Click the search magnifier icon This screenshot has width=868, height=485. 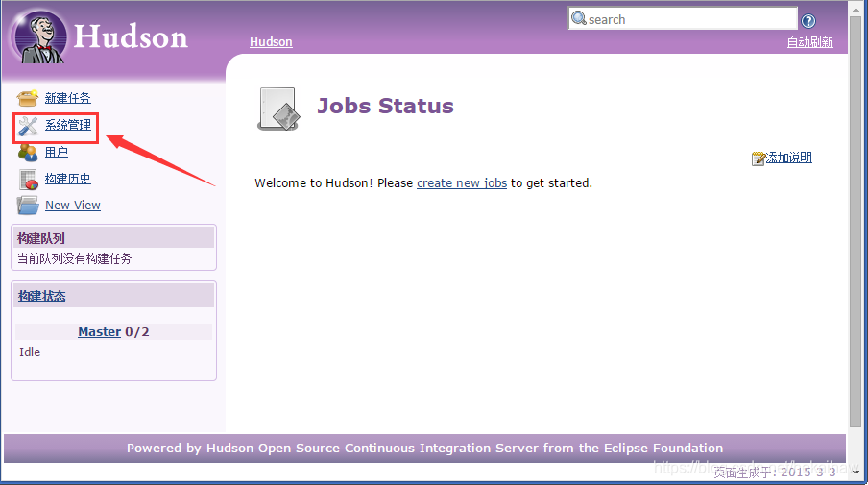pos(578,18)
